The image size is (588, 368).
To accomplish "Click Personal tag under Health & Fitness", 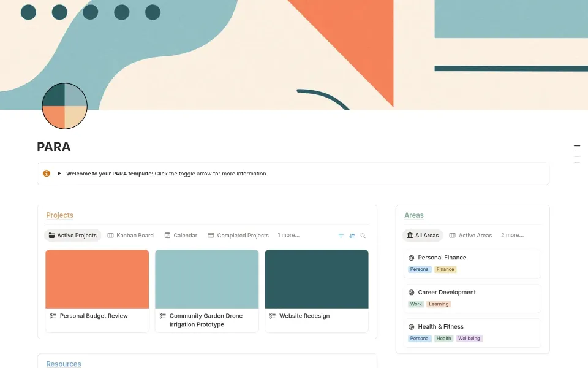I will click(x=420, y=339).
